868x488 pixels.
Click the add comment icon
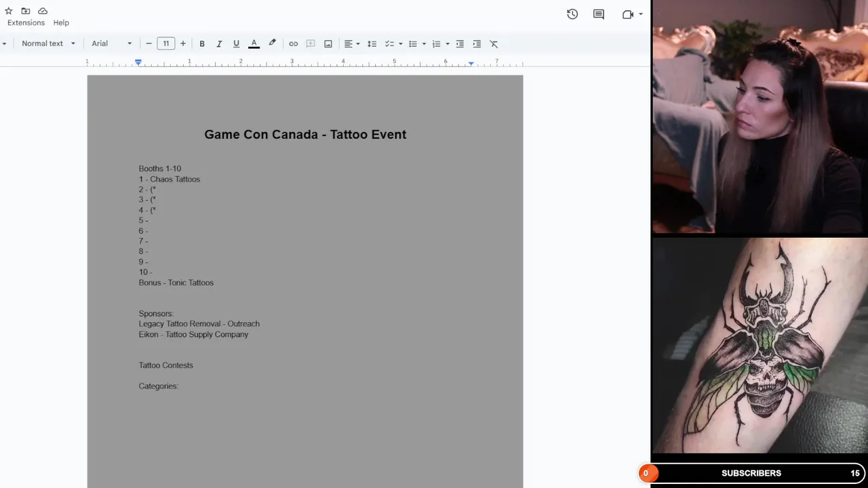311,43
